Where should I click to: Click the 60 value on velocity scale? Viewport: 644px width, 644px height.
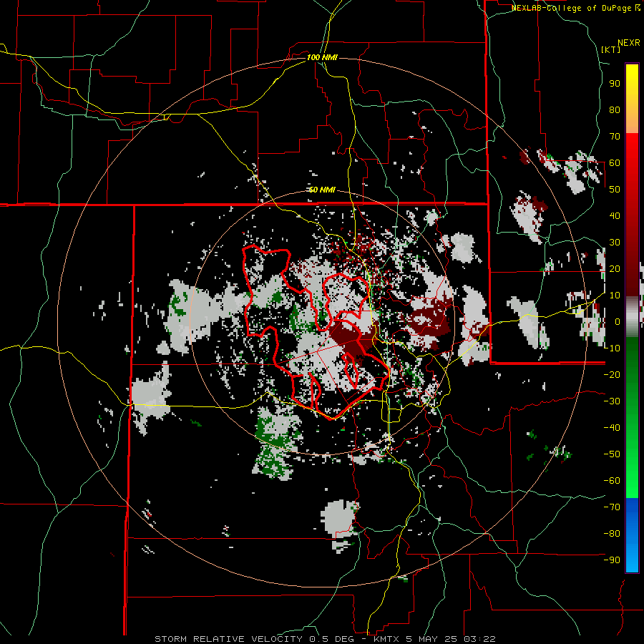pyautogui.click(x=615, y=163)
